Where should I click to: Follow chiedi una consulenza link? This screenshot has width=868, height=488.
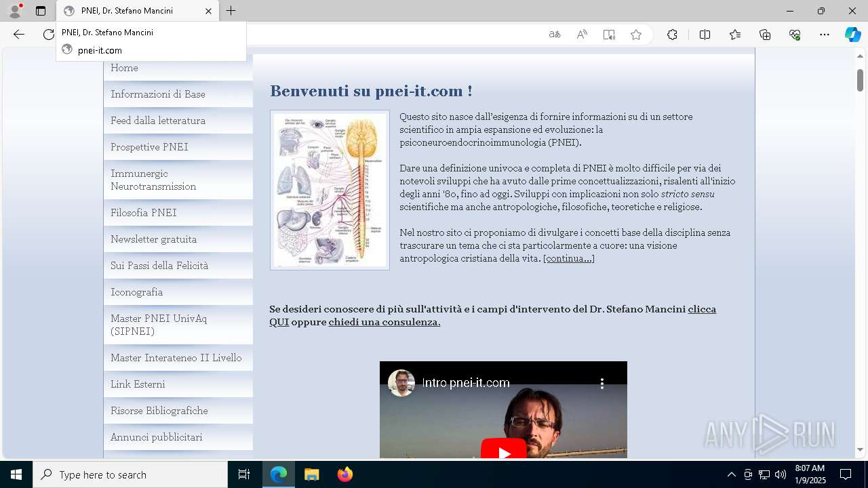tap(384, 322)
